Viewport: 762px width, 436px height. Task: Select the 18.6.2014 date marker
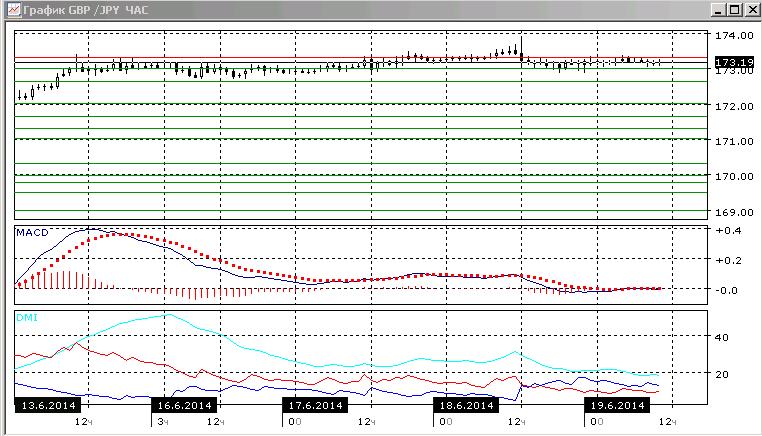click(x=466, y=405)
